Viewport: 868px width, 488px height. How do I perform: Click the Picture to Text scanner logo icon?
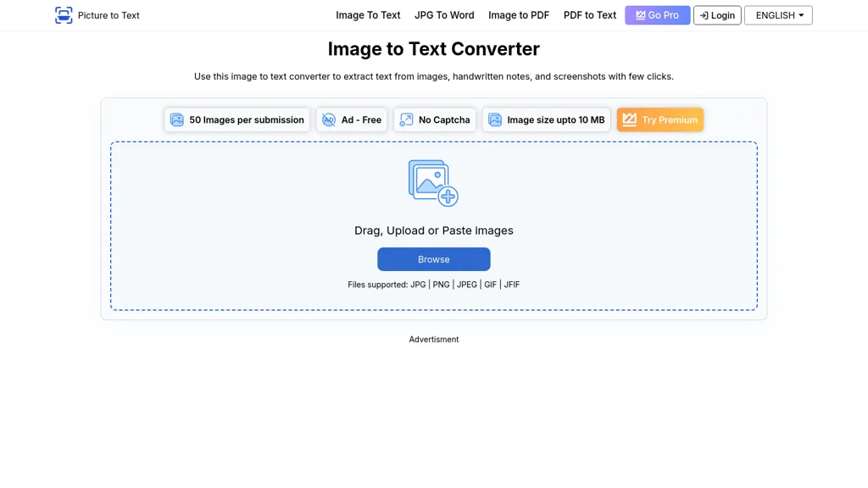coord(64,15)
